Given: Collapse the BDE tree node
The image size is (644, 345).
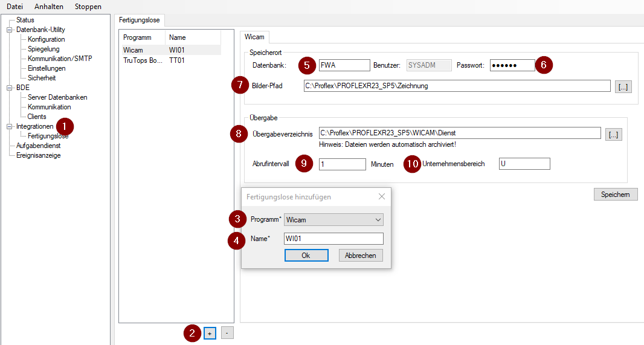Looking at the screenshot, I should coord(9,88).
